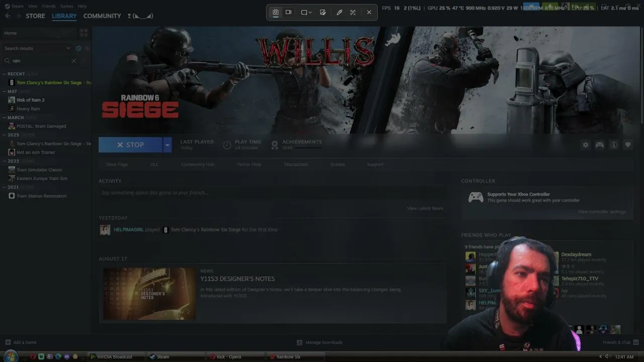Open HELPIMAGIRL profile link in activity

click(128, 230)
